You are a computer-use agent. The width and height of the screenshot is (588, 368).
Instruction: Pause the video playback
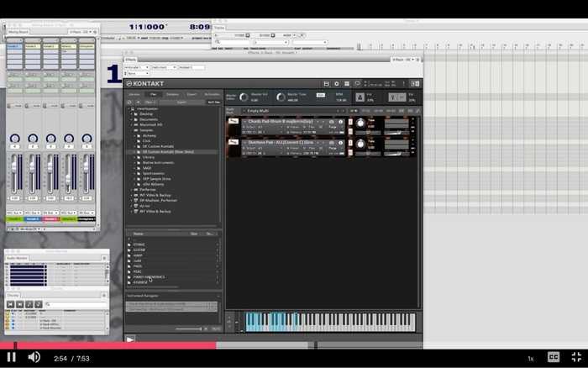11,357
